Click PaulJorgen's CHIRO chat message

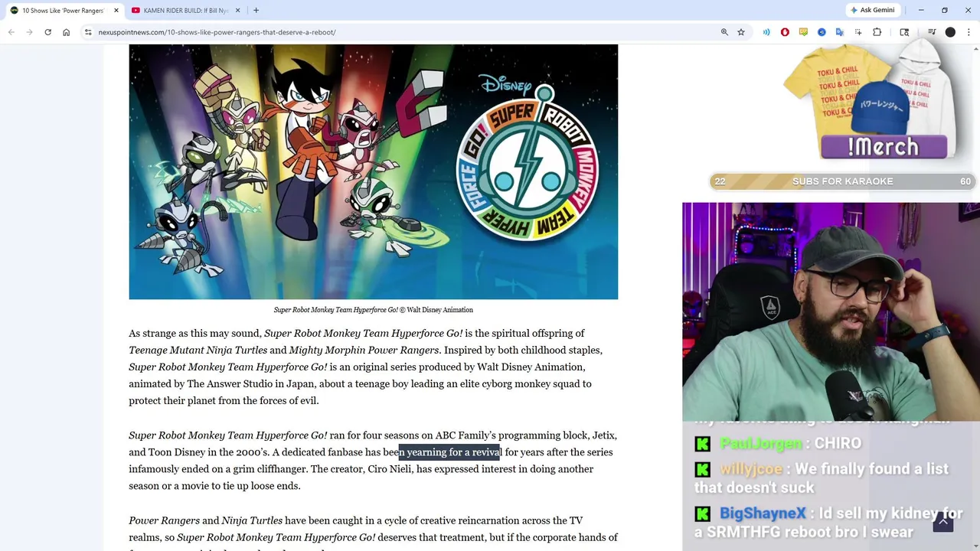pyautogui.click(x=779, y=443)
